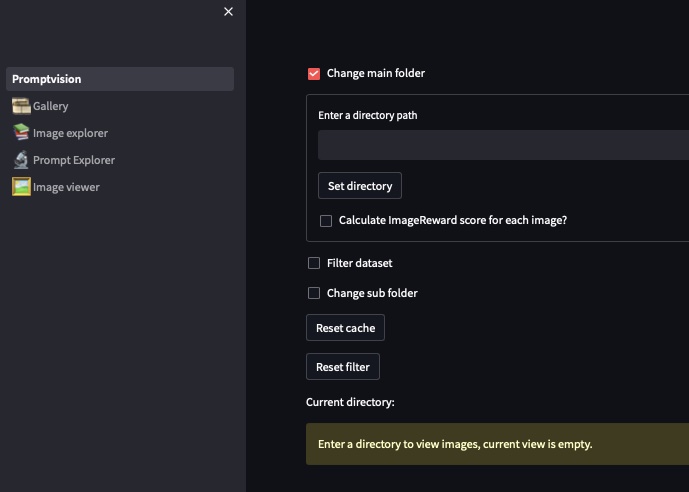Click the Current directory label
This screenshot has height=492, width=689.
pyautogui.click(x=350, y=402)
